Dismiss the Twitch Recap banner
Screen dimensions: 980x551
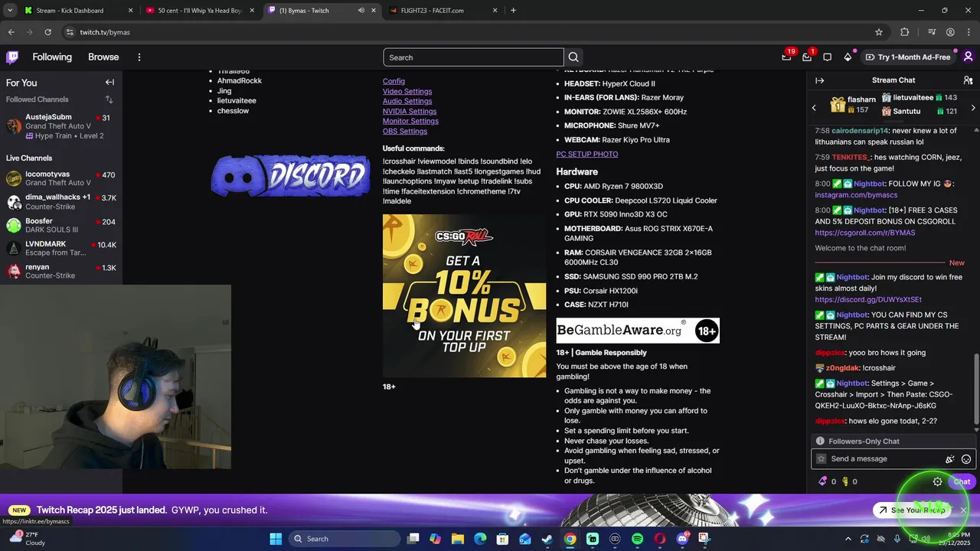[964, 510]
